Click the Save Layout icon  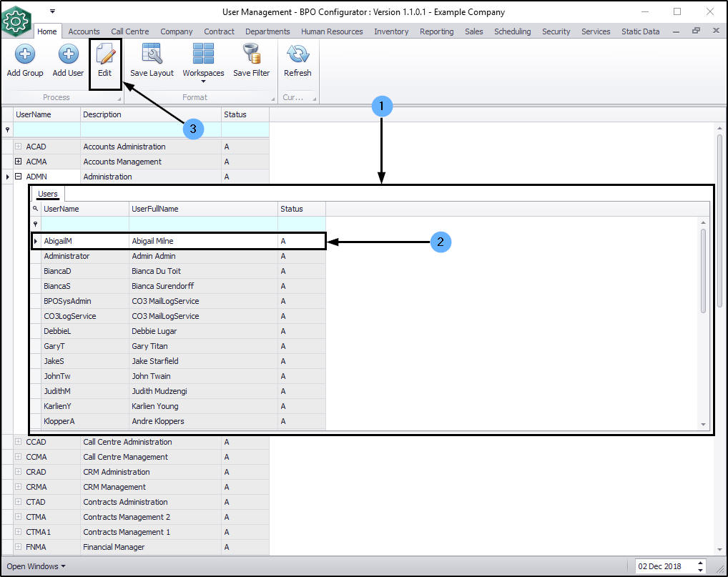click(x=152, y=54)
